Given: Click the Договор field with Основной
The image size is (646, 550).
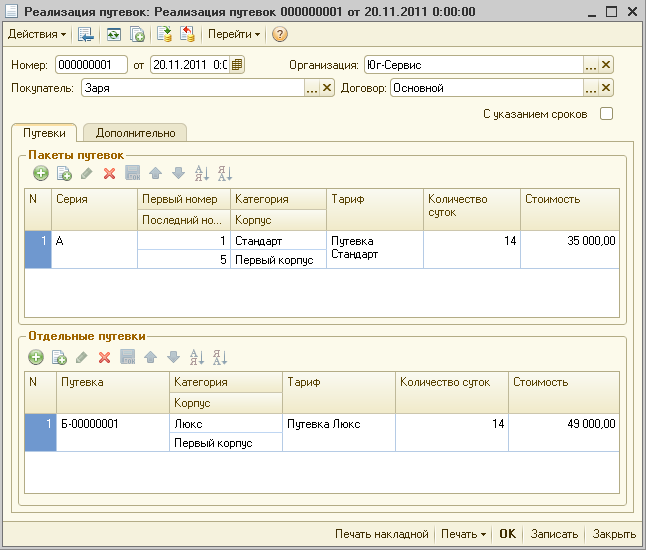Looking at the screenshot, I should pyautogui.click(x=487, y=88).
